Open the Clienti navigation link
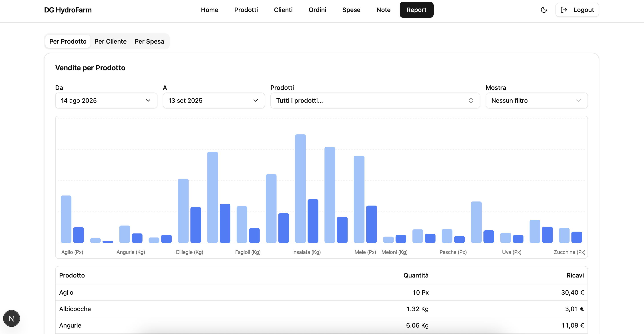 [283, 10]
